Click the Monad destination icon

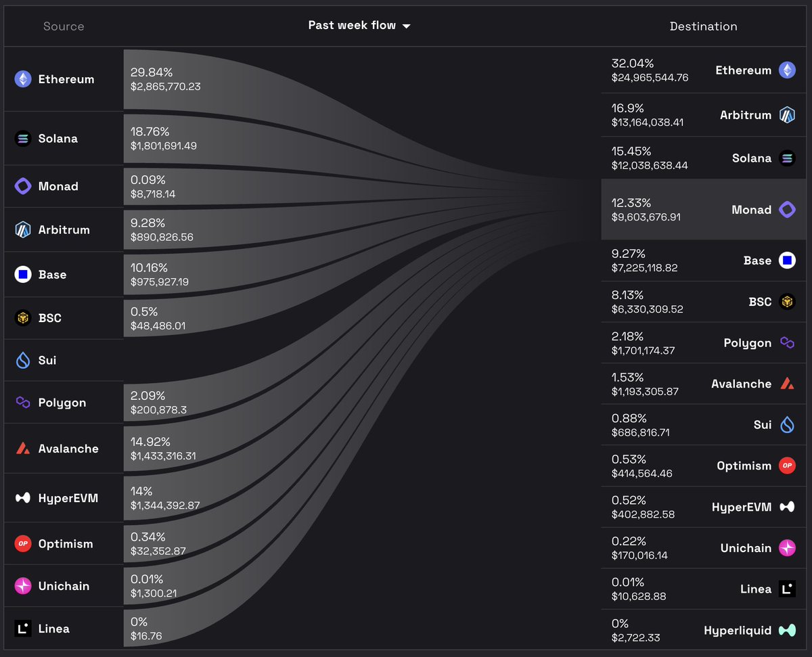tap(787, 210)
